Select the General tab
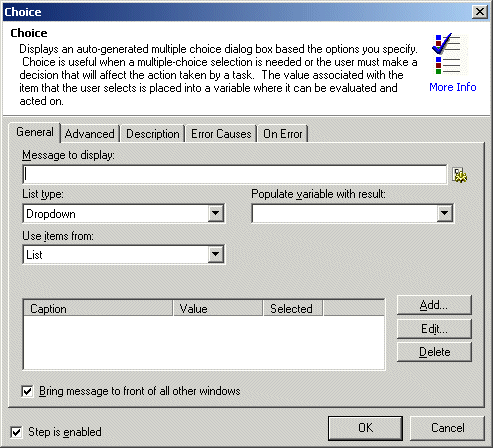The width and height of the screenshot is (493, 448). point(35,132)
